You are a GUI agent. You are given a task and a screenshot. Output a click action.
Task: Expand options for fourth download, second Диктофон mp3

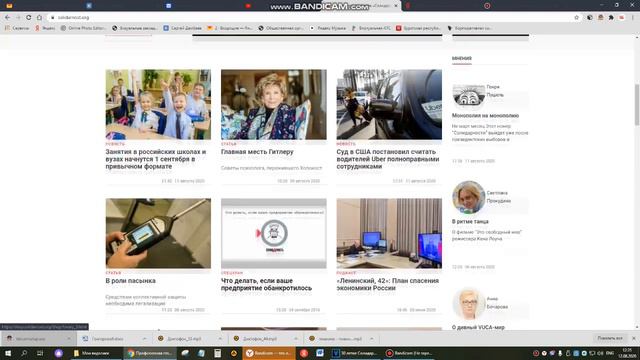296,339
